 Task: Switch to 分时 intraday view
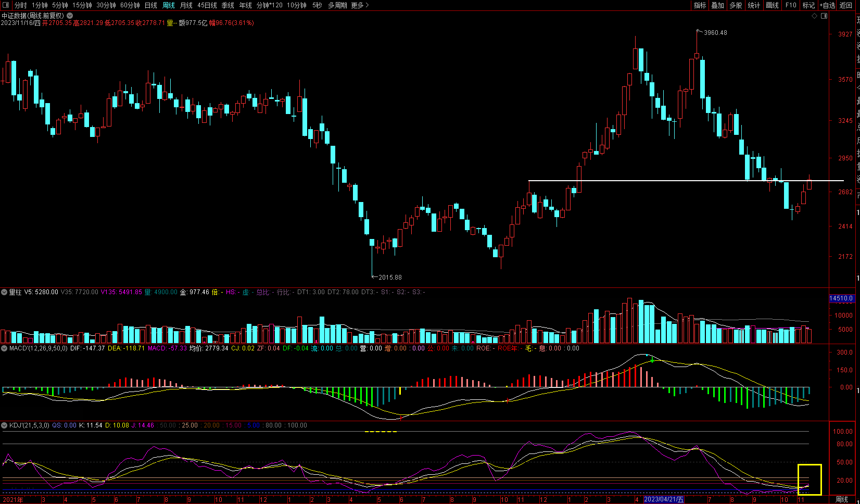(20, 5)
